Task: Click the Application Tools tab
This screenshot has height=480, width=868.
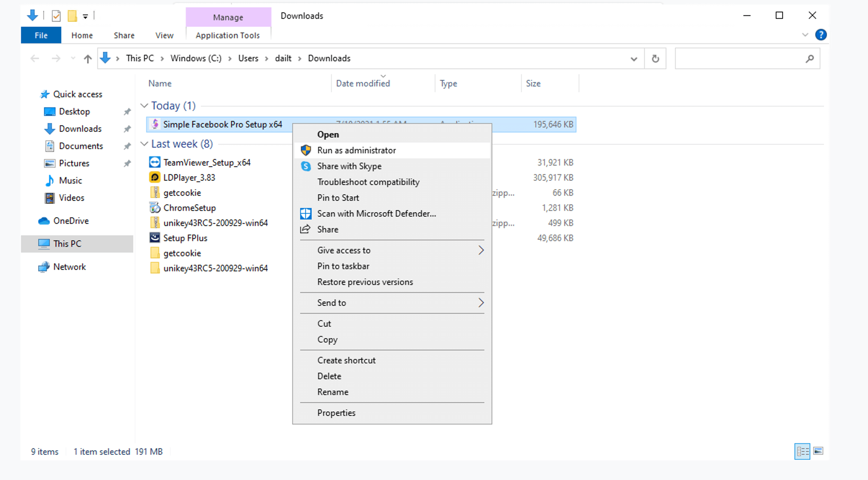Action: pyautogui.click(x=227, y=35)
